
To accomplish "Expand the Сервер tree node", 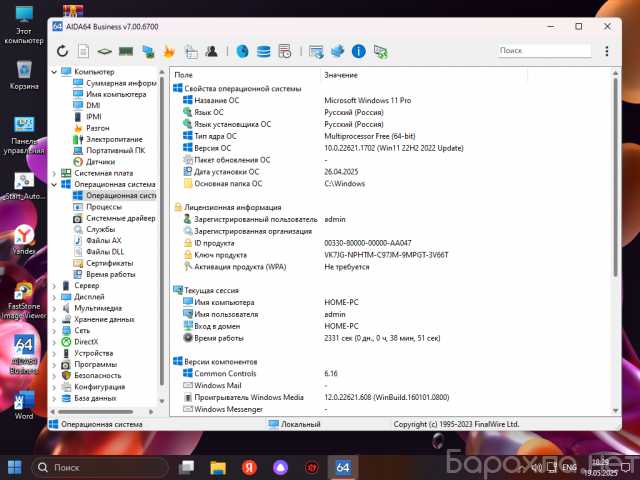I will pyautogui.click(x=54, y=286).
